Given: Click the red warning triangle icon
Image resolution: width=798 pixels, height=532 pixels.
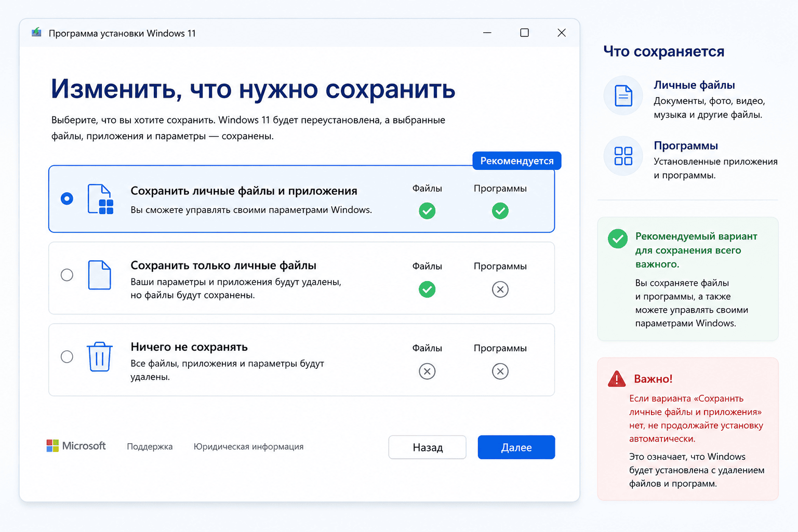Looking at the screenshot, I should click(617, 379).
